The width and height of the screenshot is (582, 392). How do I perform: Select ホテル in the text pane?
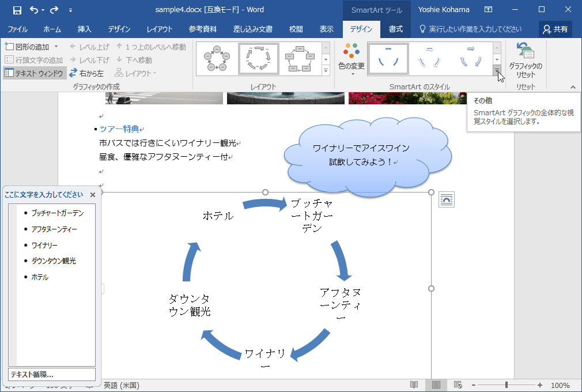(x=40, y=277)
